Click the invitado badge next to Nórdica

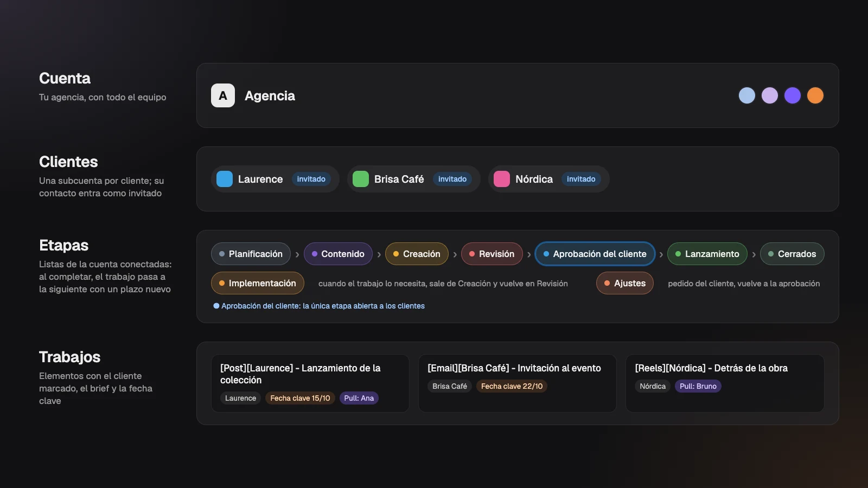pyautogui.click(x=581, y=179)
